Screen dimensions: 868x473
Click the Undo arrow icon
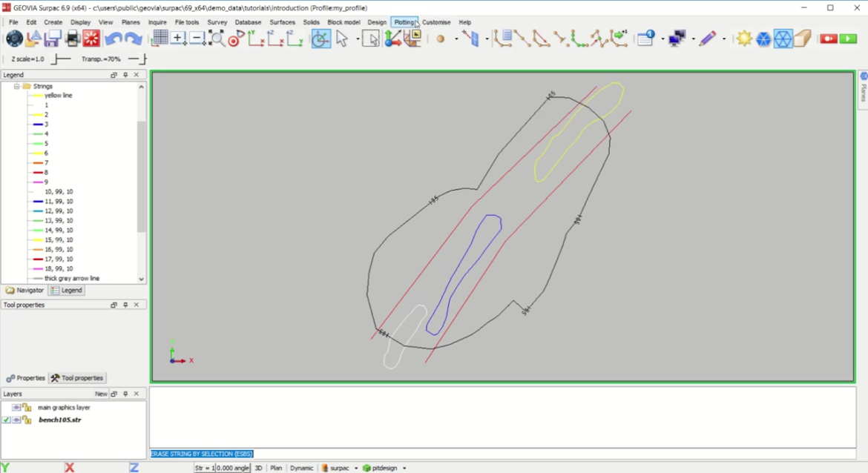[x=113, y=39]
